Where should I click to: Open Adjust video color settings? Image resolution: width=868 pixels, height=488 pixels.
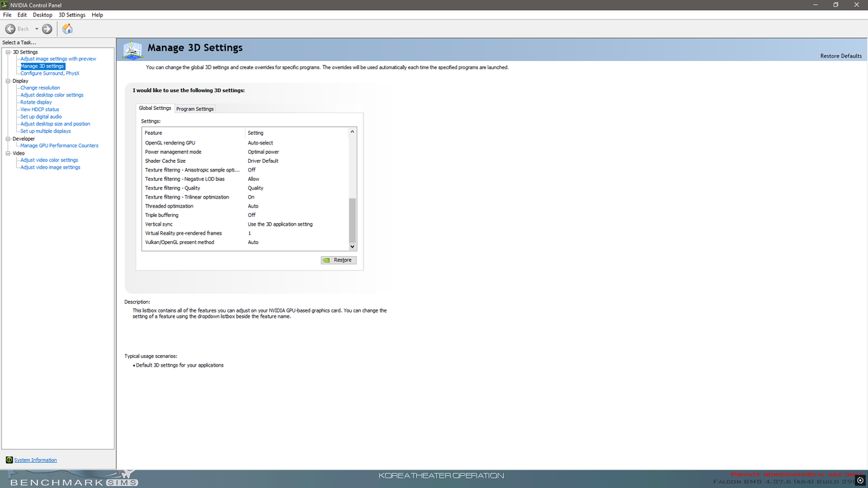[x=49, y=160]
